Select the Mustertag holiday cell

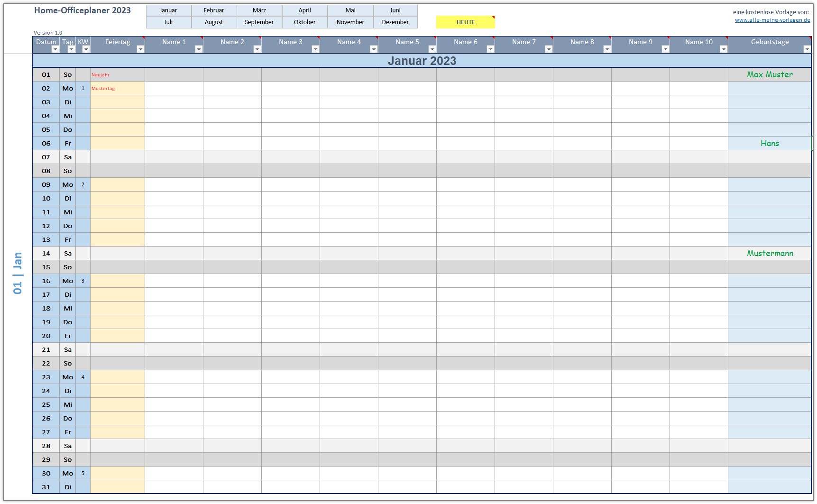[117, 89]
